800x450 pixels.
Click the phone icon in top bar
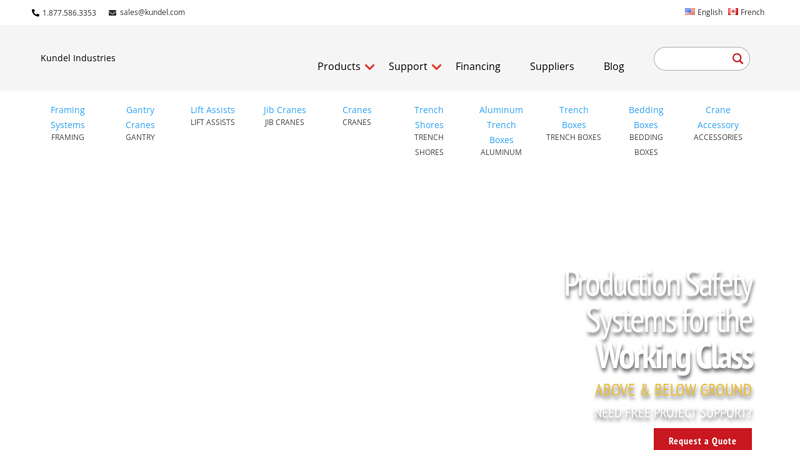pyautogui.click(x=35, y=13)
